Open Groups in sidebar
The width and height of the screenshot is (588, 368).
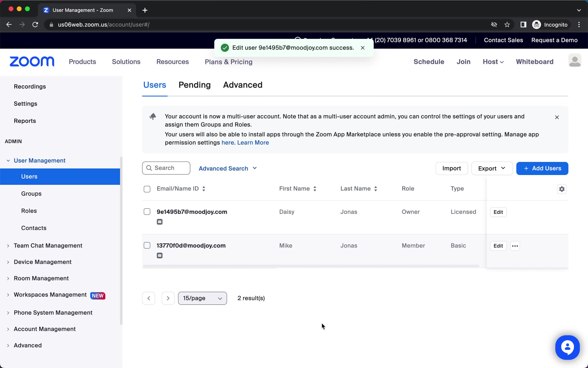pyautogui.click(x=31, y=194)
